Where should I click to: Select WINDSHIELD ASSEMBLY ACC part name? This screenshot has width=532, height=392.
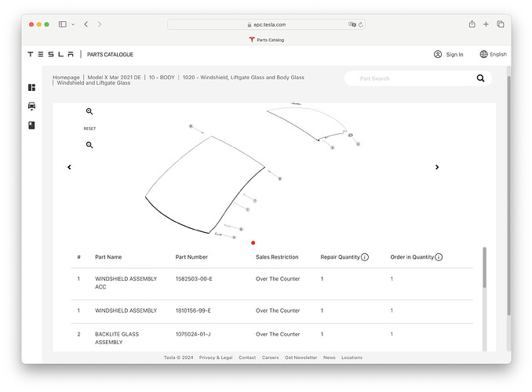coord(126,283)
